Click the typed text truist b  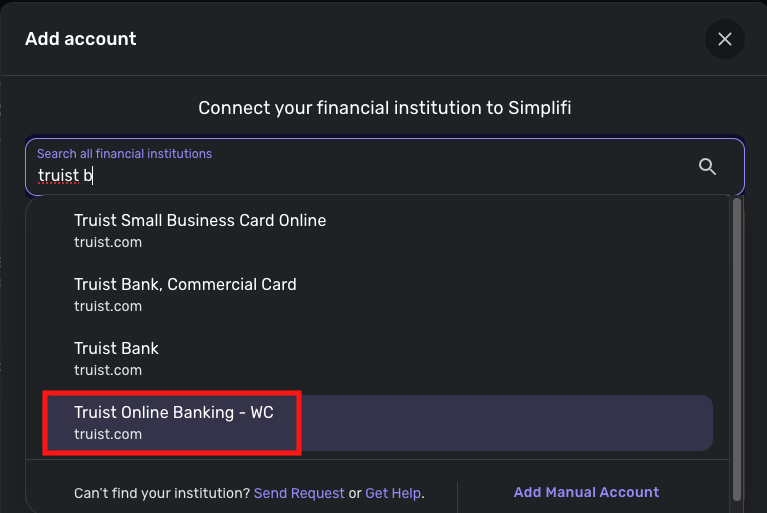(65, 176)
